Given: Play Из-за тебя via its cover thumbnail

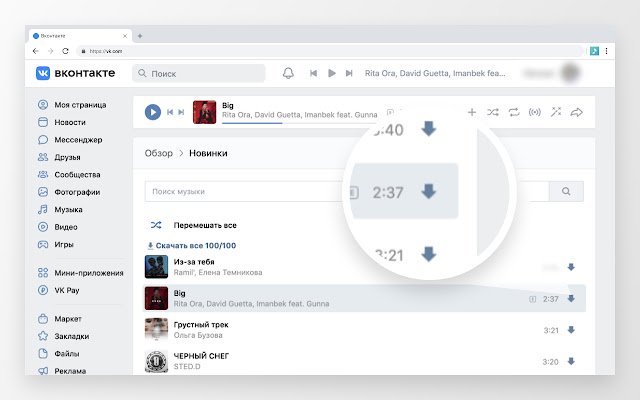Looking at the screenshot, I should tap(156, 267).
